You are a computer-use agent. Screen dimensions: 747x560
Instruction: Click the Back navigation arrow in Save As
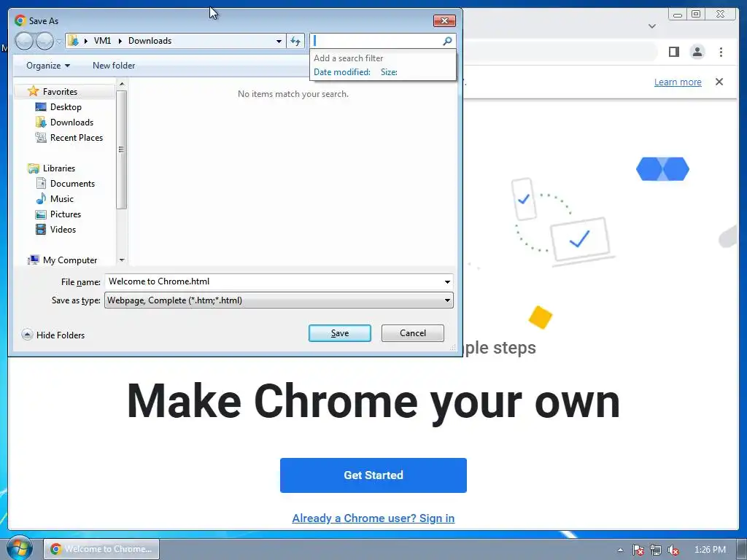click(24, 41)
